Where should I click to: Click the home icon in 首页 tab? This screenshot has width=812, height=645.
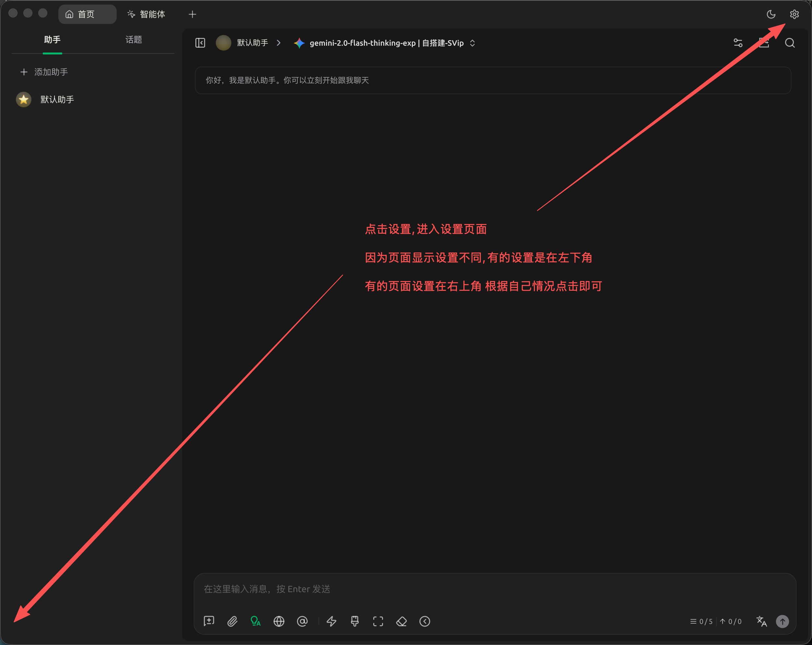coord(69,14)
